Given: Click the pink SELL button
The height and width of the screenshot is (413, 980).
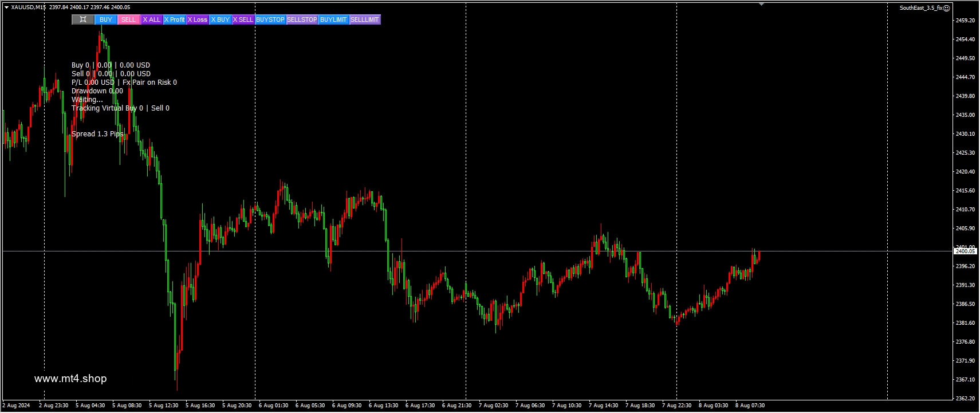Looking at the screenshot, I should click(x=129, y=19).
